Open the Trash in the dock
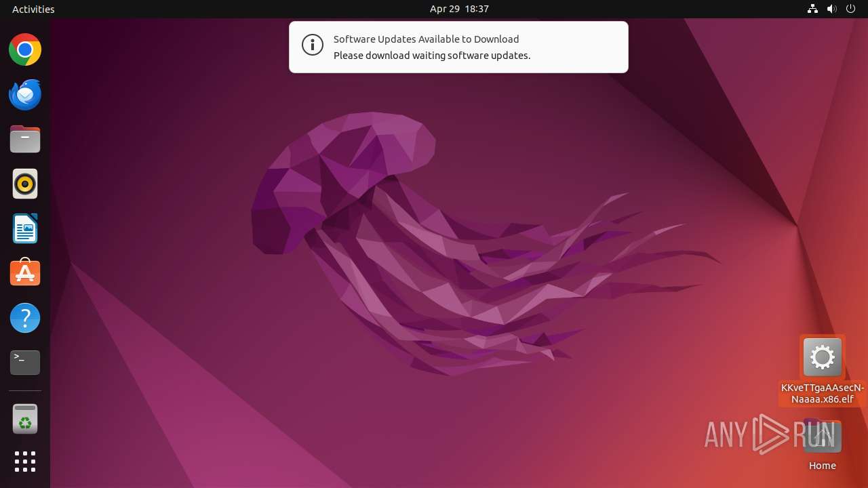Viewport: 868px width, 488px height. [25, 419]
